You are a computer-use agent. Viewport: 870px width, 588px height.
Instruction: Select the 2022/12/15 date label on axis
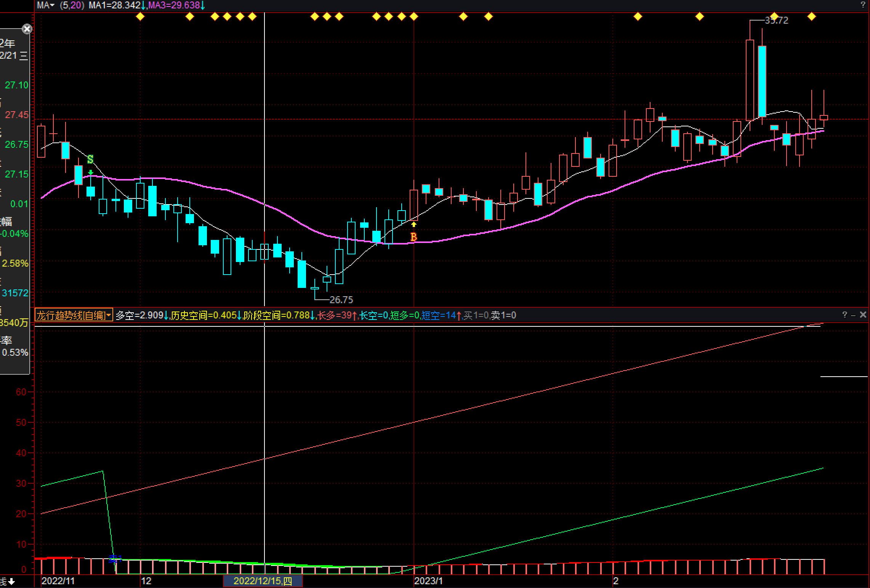263,581
